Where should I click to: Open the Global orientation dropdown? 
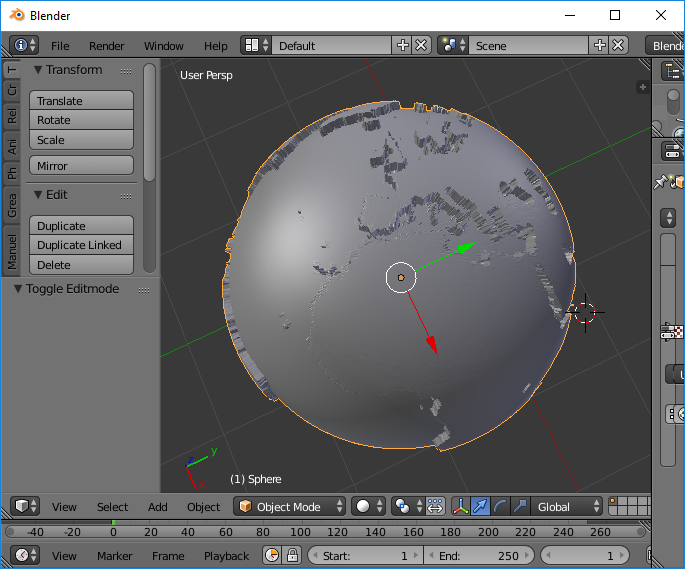pos(567,506)
